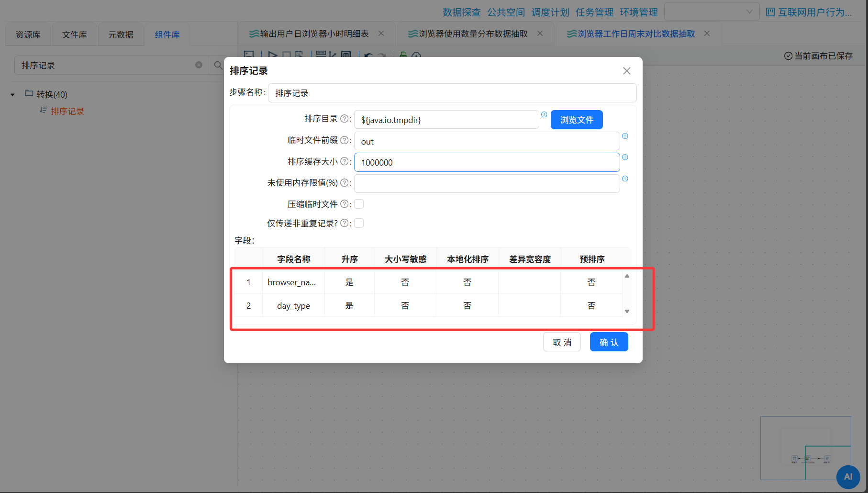Viewport: 868px width, 493px height.
Task: Click the undo arrow in canvas toolbar
Action: [x=368, y=55]
